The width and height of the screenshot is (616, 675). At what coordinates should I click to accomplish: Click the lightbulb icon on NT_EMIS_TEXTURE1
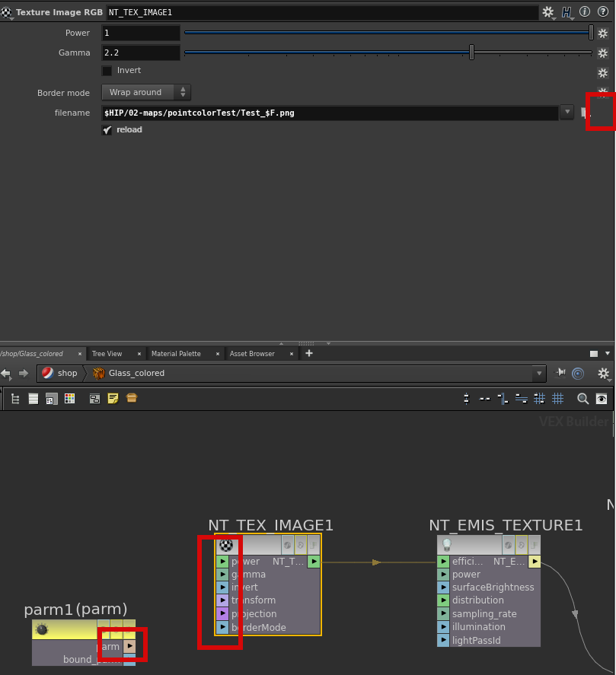tap(447, 545)
